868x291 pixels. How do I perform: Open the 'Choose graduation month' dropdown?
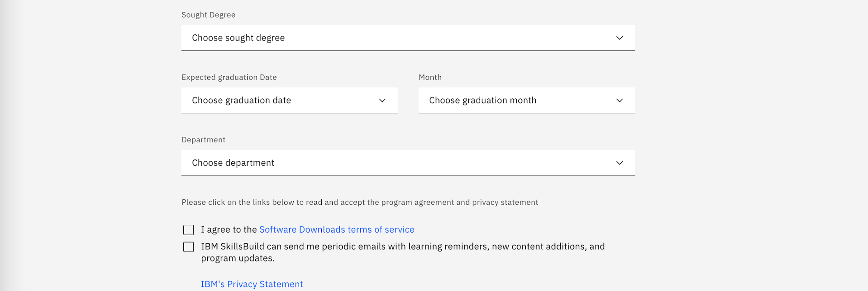516,101
